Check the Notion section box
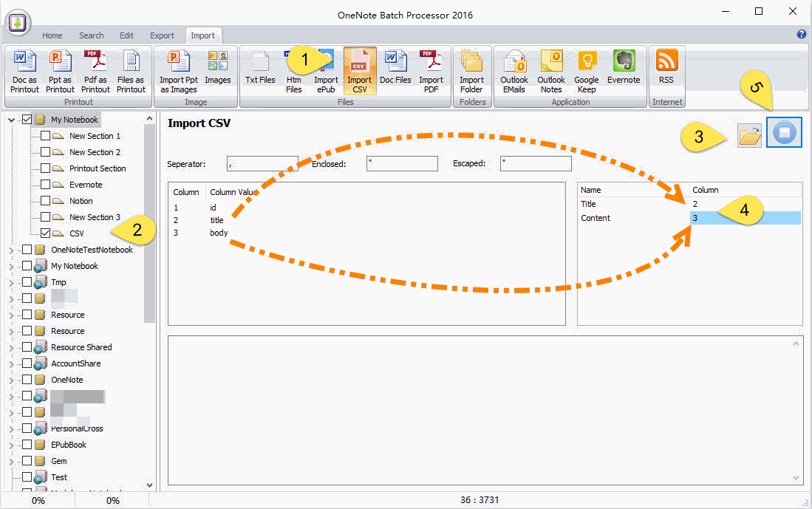Image resolution: width=812 pixels, height=509 pixels. 46,201
